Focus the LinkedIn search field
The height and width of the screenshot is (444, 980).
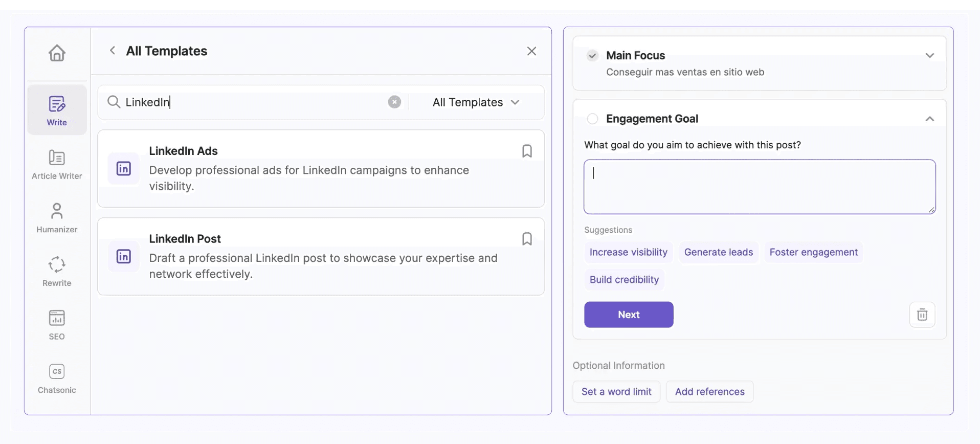pos(254,102)
